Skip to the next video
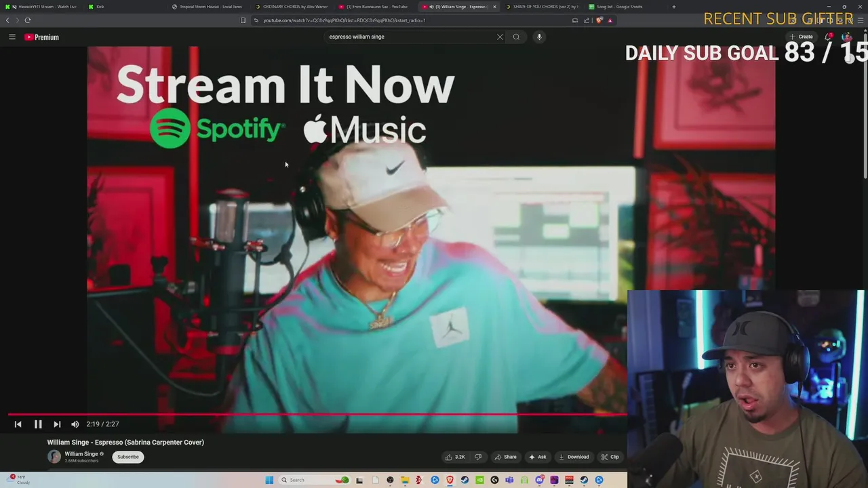This screenshot has height=488, width=868. 57,424
